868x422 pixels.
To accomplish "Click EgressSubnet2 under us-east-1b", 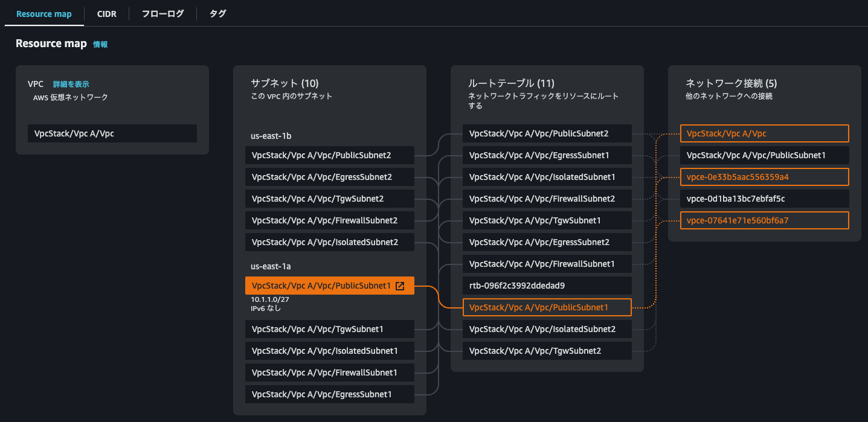I will (329, 177).
